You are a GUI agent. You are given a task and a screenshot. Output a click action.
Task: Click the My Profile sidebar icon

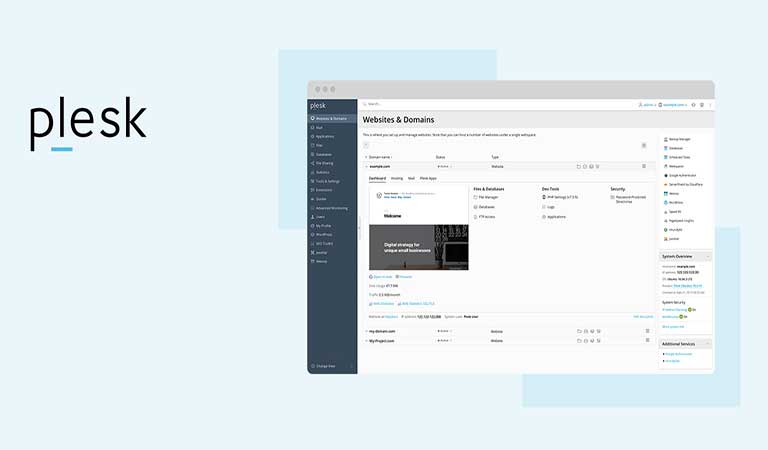(312, 226)
